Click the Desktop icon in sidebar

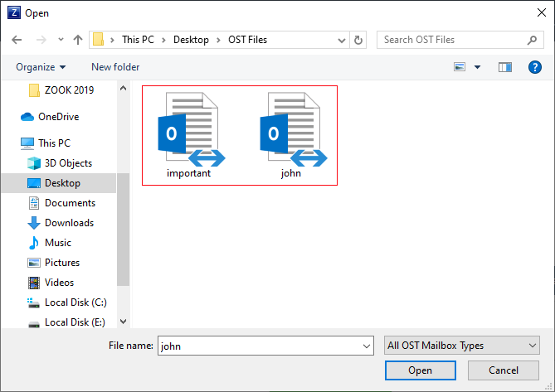click(x=34, y=183)
